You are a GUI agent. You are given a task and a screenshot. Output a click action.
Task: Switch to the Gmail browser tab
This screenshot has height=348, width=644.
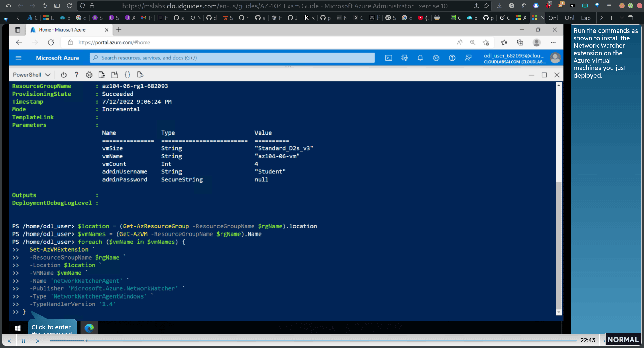(146, 18)
